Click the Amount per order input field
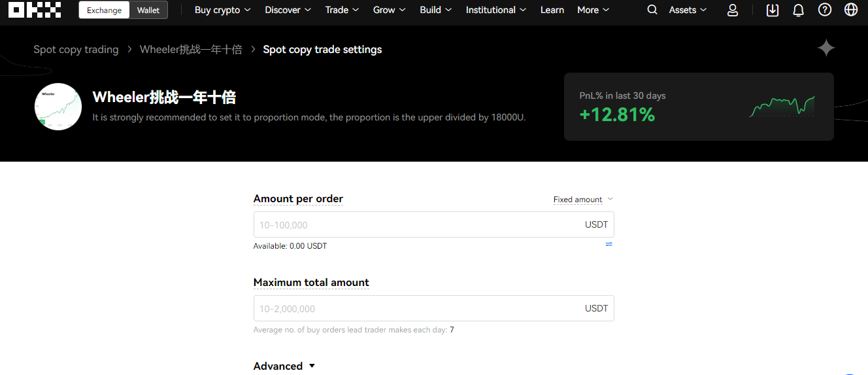 [433, 224]
